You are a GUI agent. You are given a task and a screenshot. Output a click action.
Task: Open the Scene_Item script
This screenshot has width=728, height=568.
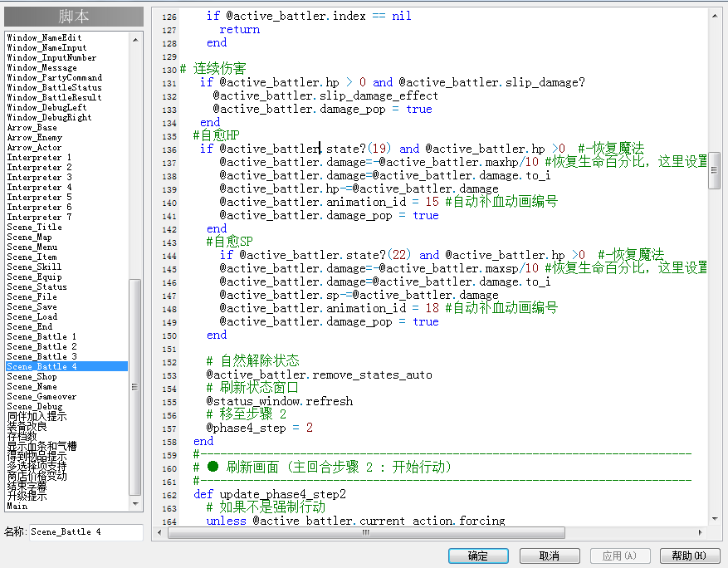(x=32, y=257)
